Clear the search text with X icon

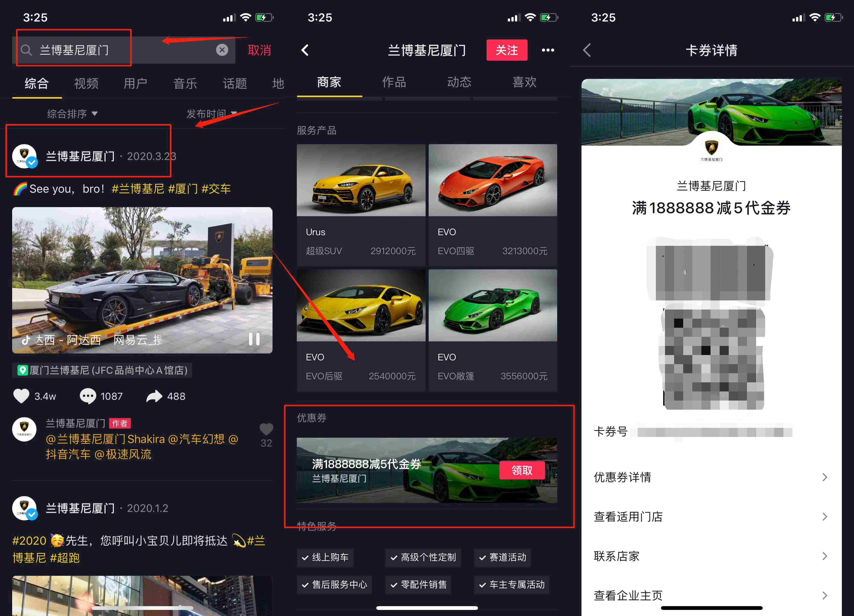click(x=222, y=50)
